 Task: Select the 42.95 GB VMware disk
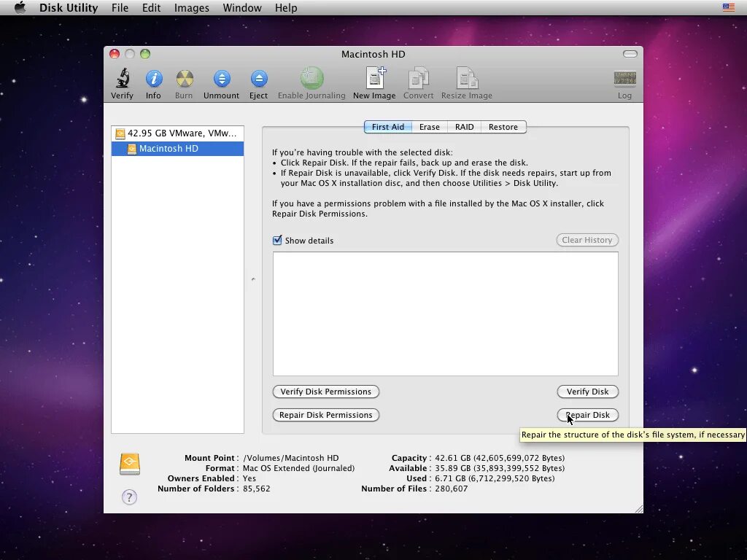(x=177, y=133)
